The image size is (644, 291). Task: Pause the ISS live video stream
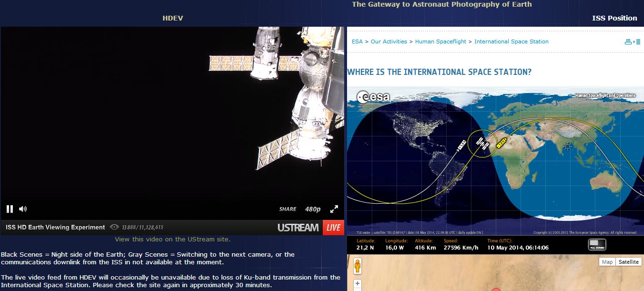pyautogui.click(x=10, y=209)
